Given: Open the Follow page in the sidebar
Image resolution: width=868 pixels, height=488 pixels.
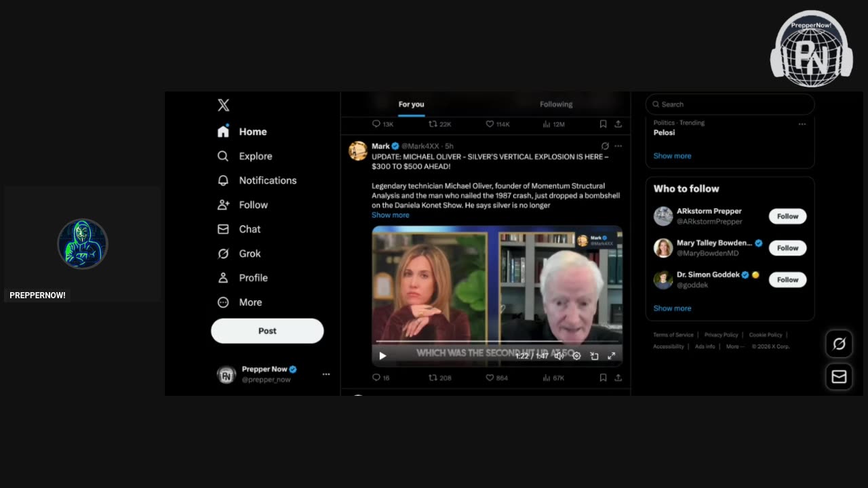Looking at the screenshot, I should coord(243,205).
